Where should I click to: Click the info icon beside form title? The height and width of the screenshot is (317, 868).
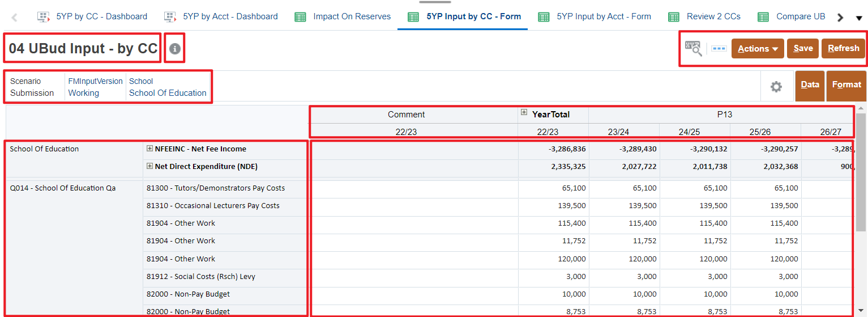coord(174,49)
